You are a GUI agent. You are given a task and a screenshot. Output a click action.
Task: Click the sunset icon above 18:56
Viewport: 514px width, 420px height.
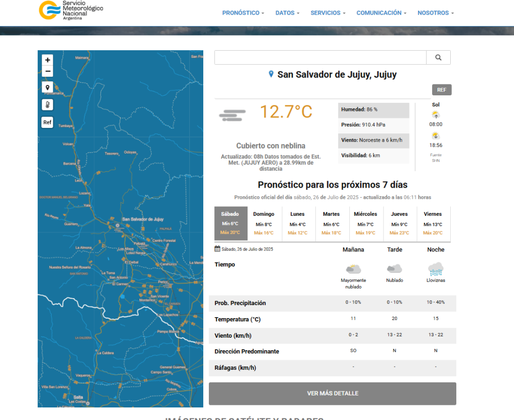436,135
